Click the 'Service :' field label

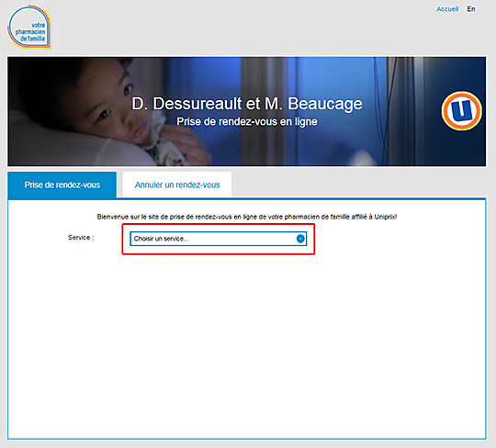click(x=81, y=238)
